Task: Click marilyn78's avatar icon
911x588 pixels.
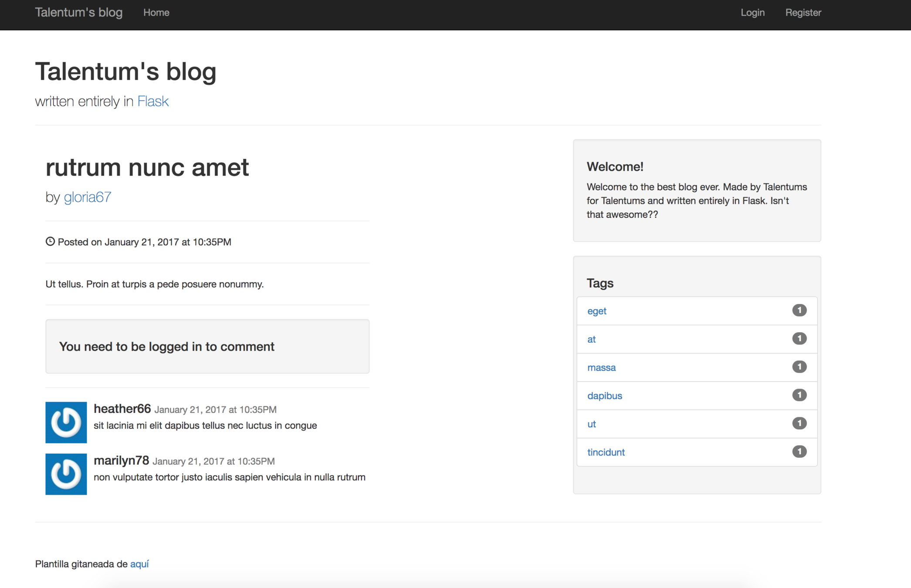Action: [x=66, y=474]
